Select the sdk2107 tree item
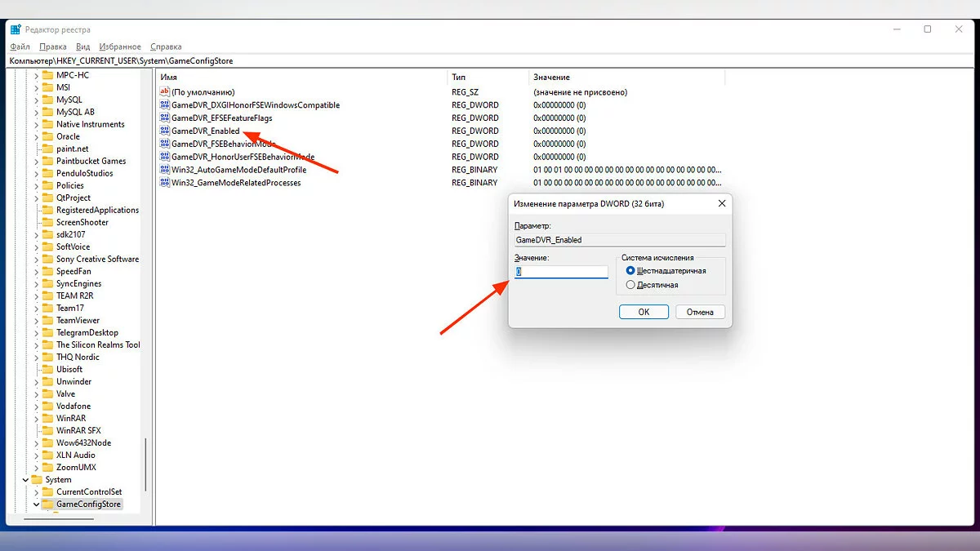The width and height of the screenshot is (980, 551). click(70, 234)
